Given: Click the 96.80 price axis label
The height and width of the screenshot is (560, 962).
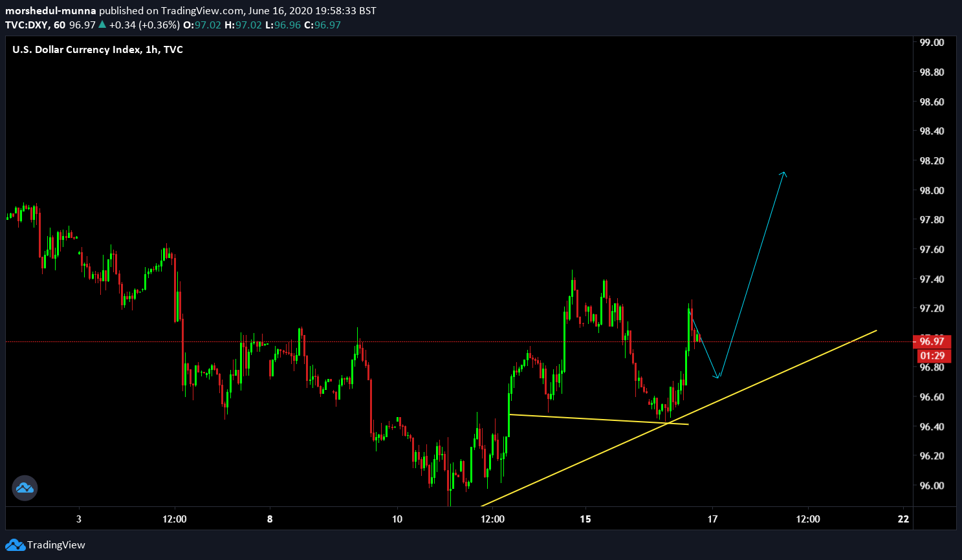Looking at the screenshot, I should [932, 367].
